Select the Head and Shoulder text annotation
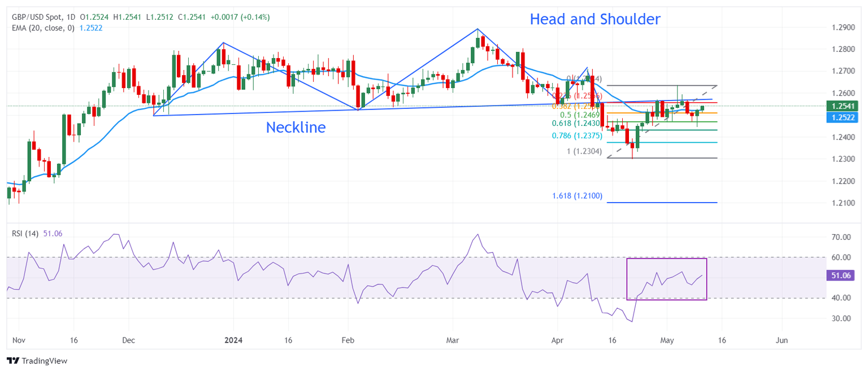The image size is (868, 372). point(594,19)
